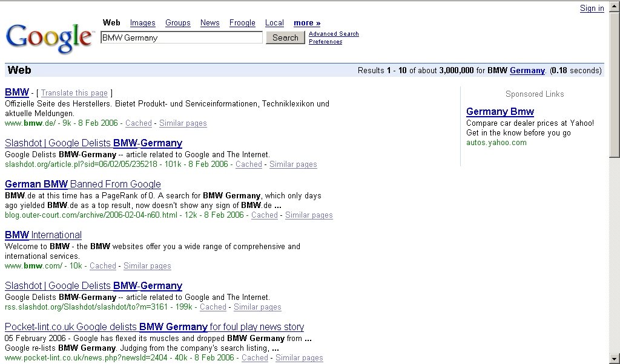Click the vertical scrollbar thumb
The width and height of the screenshot is (620, 364).
click(614, 85)
